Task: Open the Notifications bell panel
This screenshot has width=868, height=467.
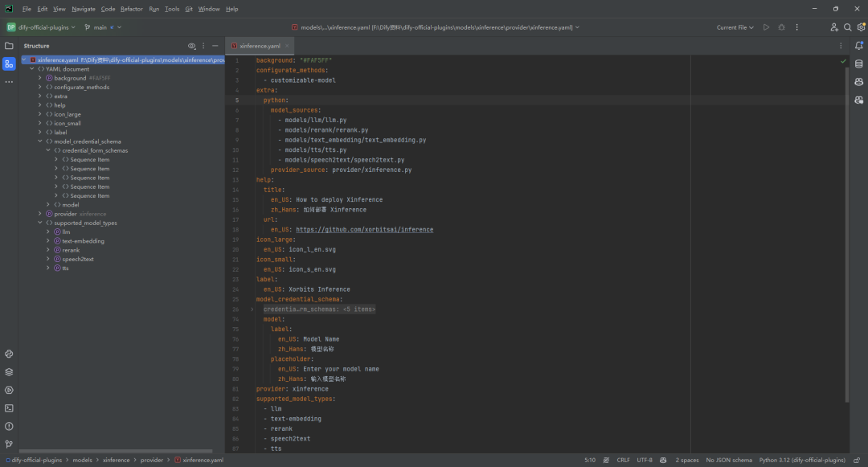Action: pos(858,46)
